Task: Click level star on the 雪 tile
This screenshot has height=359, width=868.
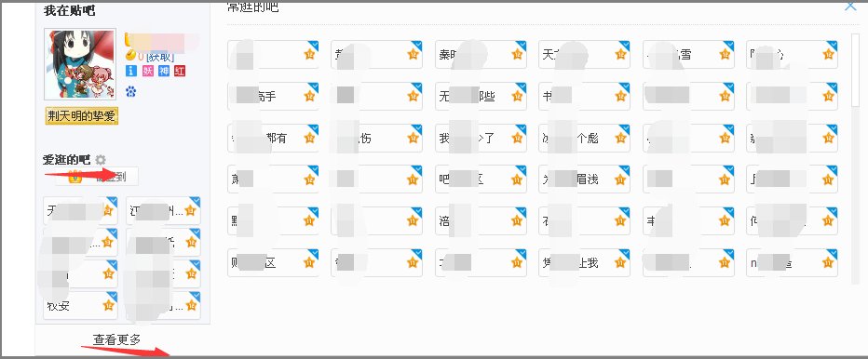Action: tap(725, 54)
